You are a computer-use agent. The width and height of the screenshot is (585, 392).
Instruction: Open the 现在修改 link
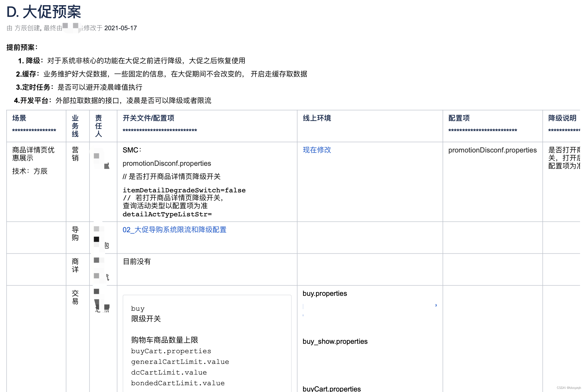pyautogui.click(x=317, y=150)
